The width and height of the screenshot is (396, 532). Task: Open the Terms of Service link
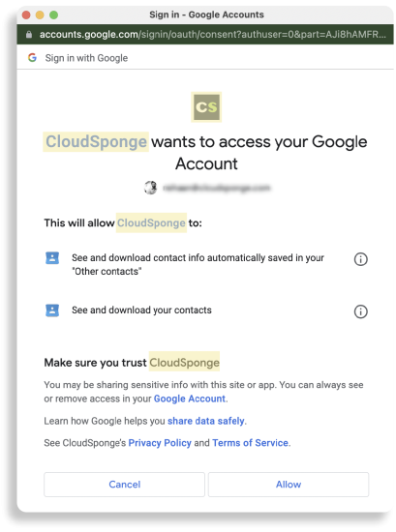[251, 443]
